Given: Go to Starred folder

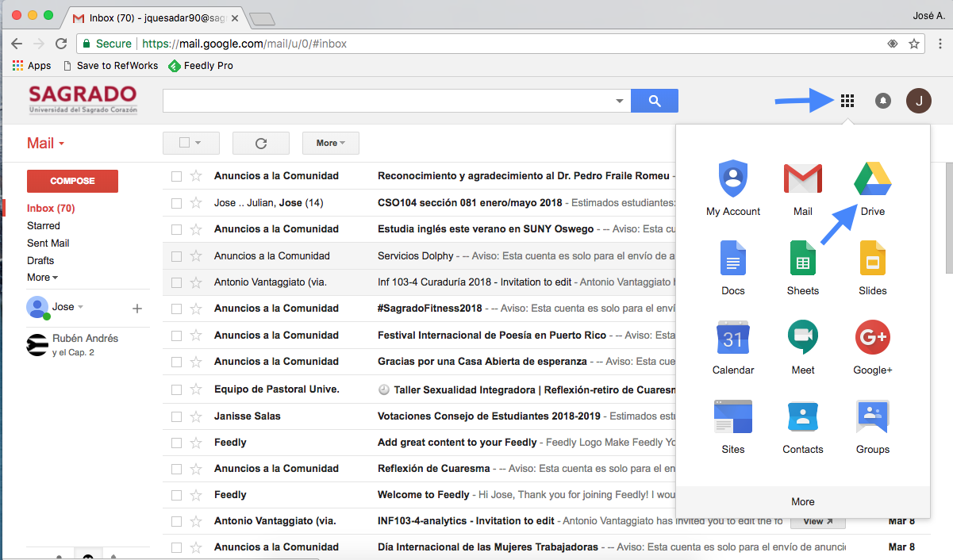Looking at the screenshot, I should (x=44, y=226).
